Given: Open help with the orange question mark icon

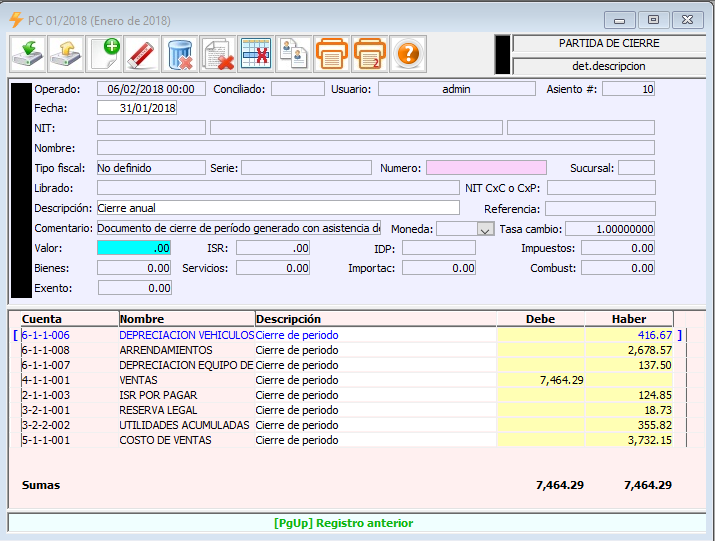Looking at the screenshot, I should pyautogui.click(x=407, y=53).
